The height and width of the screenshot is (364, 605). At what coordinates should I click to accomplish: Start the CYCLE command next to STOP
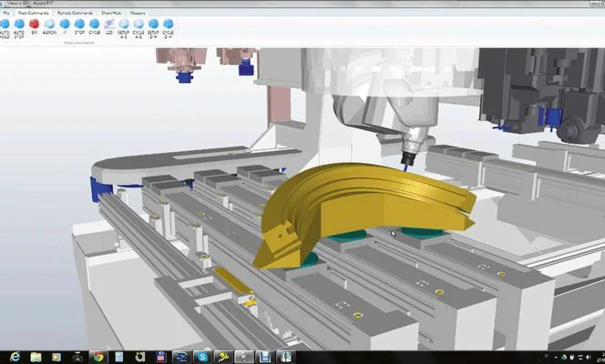(x=94, y=25)
